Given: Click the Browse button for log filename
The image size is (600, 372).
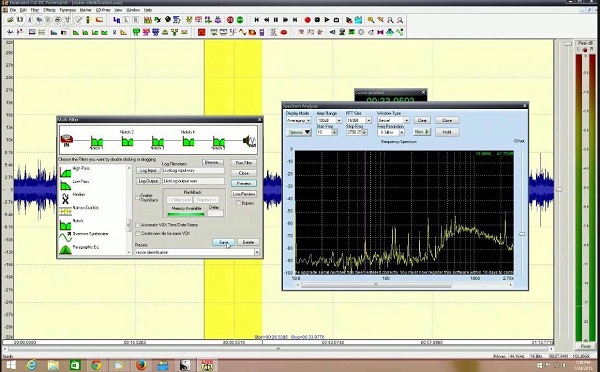Looking at the screenshot, I should (x=212, y=163).
